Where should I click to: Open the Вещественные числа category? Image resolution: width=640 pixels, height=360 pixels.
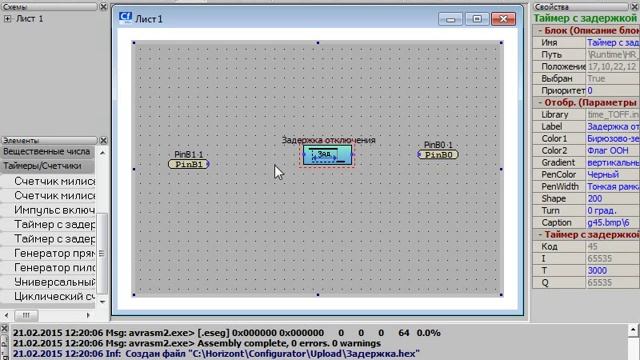click(x=47, y=151)
